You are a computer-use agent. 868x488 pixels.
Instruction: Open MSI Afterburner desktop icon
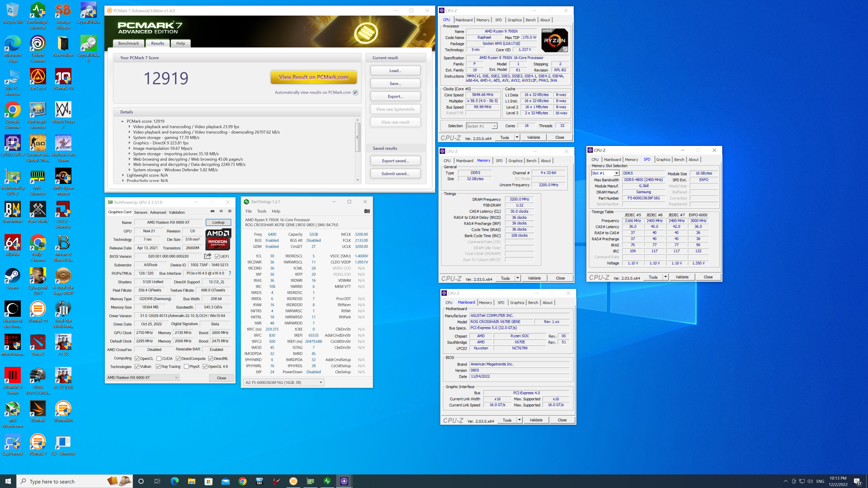(12, 414)
